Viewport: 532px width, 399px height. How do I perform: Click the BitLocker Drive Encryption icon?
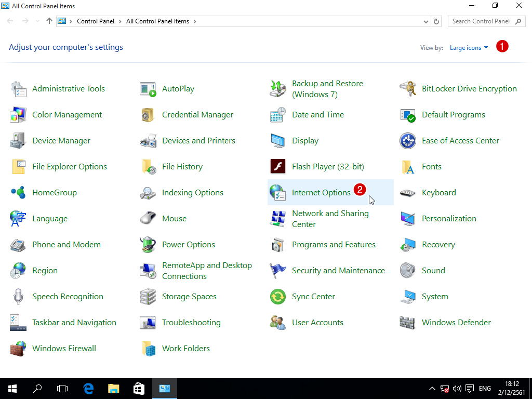point(408,89)
